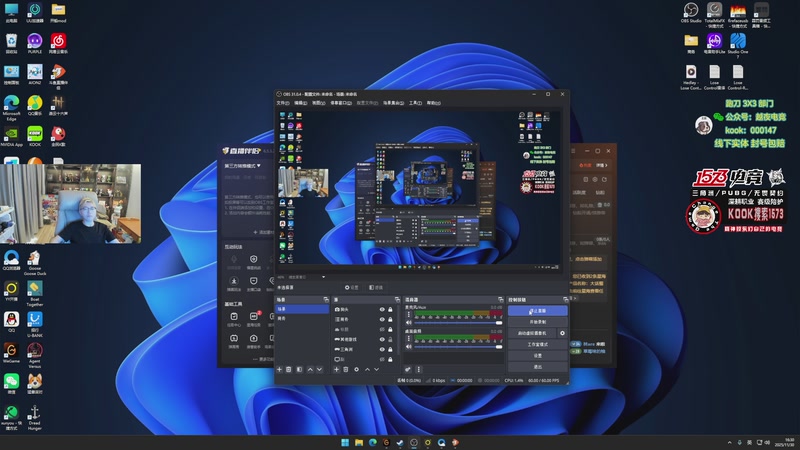
Task: Open the KOOK desktop shortcut
Action: pyautogui.click(x=35, y=136)
